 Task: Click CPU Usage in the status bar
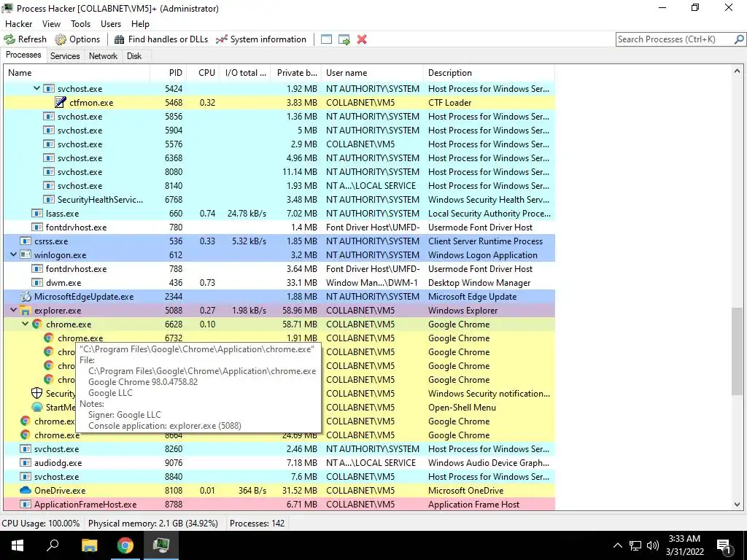point(41,523)
